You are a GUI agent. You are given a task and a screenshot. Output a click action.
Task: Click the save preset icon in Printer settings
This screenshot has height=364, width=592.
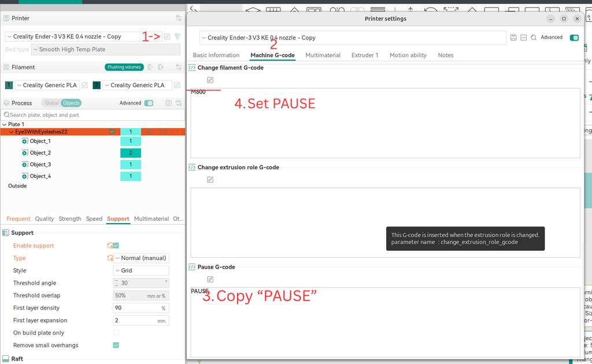pos(513,38)
